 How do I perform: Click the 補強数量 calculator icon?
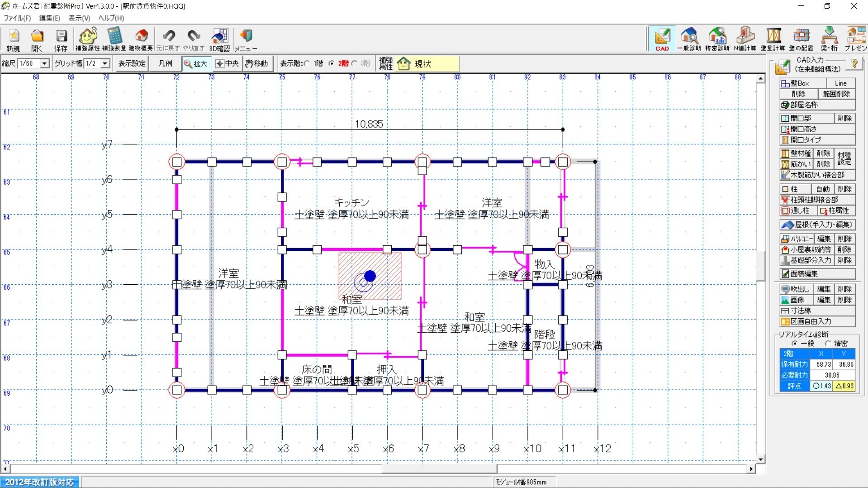click(x=114, y=39)
